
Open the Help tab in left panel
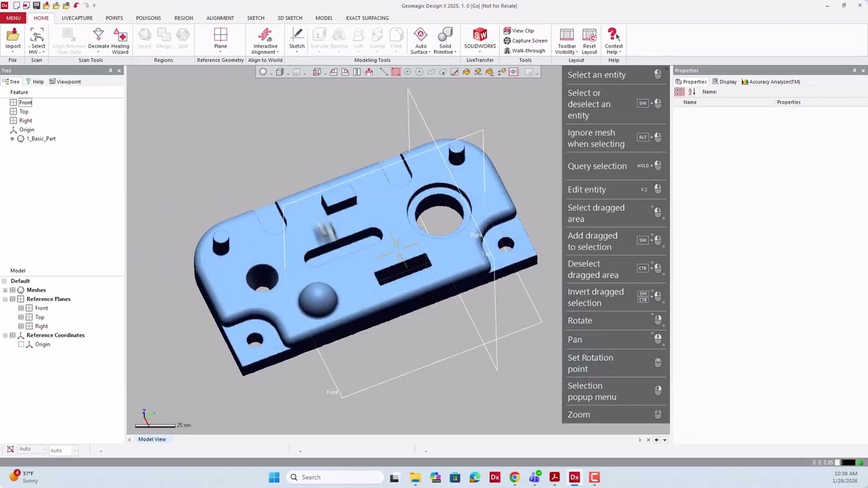(x=35, y=81)
